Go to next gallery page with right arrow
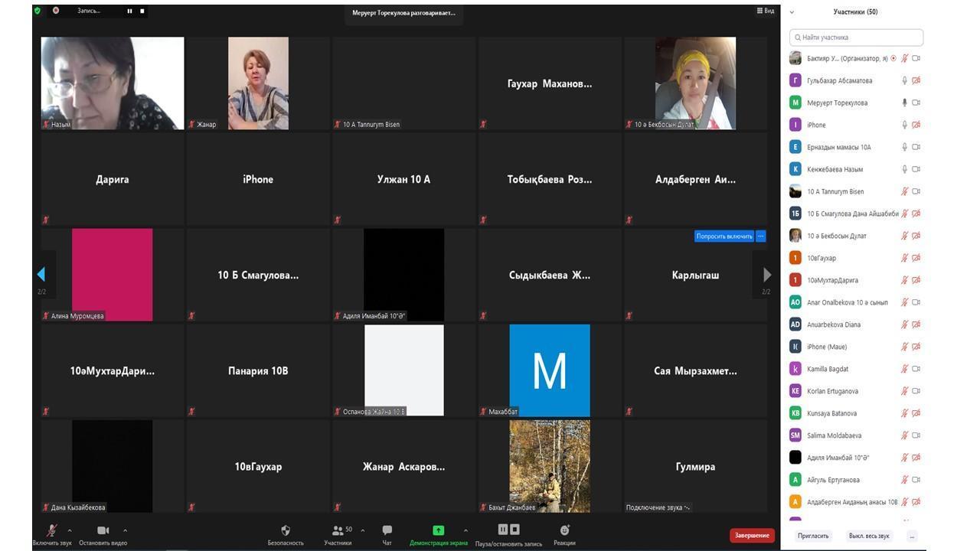980x551 pixels. pyautogui.click(x=766, y=275)
